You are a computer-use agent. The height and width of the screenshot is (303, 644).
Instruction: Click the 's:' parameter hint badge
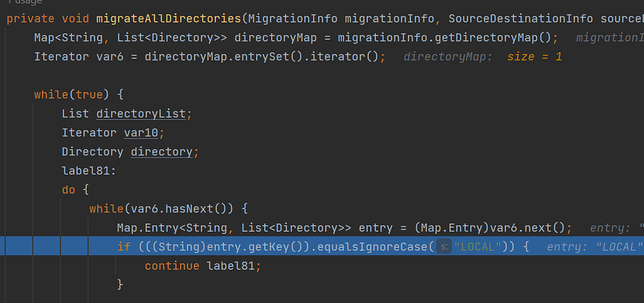point(443,247)
